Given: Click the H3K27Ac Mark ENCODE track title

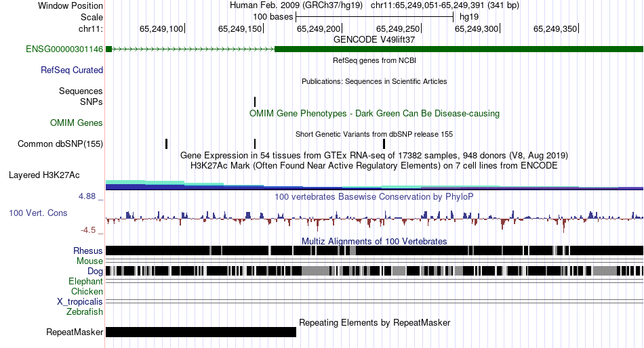Looking at the screenshot, I should (x=374, y=166).
